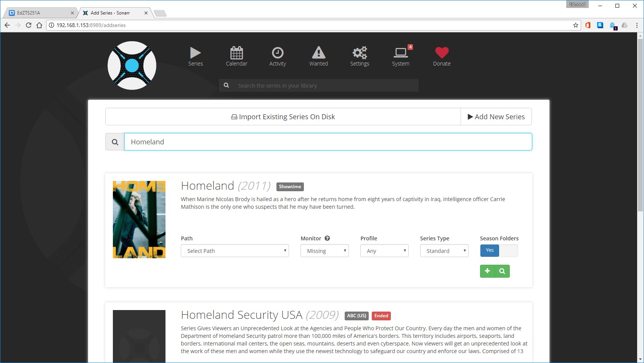Close the EdZTS251A tab
This screenshot has height=363, width=644.
tap(72, 13)
